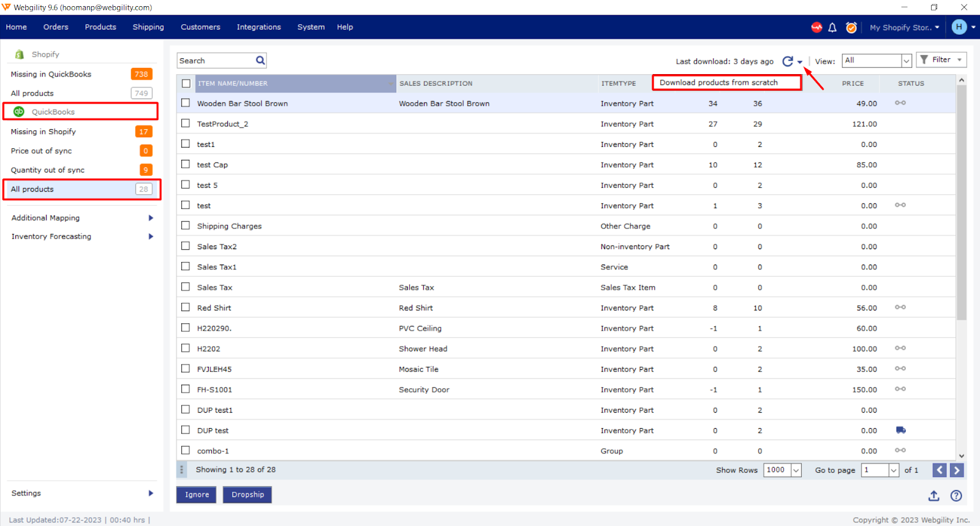
Task: Click link status icon for H2202 row
Action: (x=900, y=348)
